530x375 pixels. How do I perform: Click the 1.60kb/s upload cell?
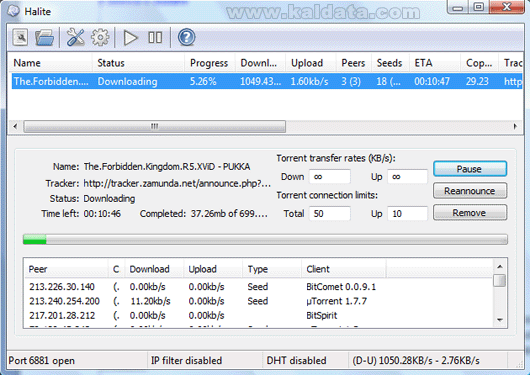pos(309,81)
